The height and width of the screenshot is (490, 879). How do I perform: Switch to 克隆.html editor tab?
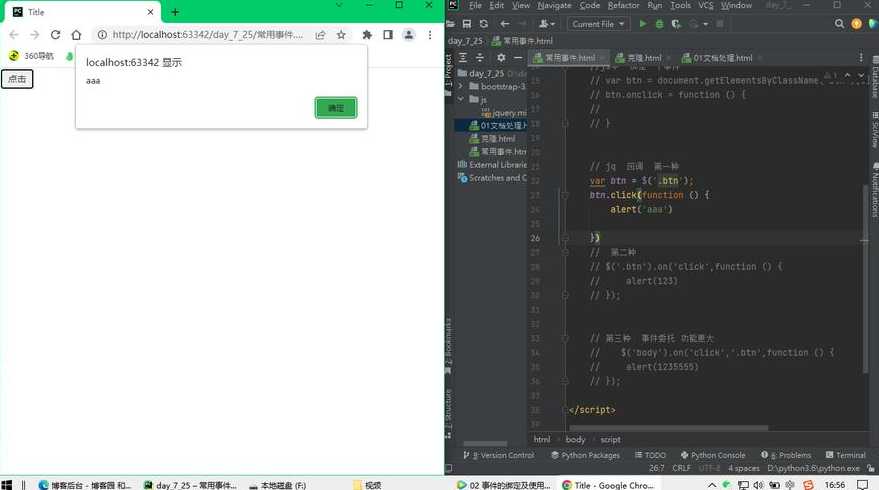(639, 58)
